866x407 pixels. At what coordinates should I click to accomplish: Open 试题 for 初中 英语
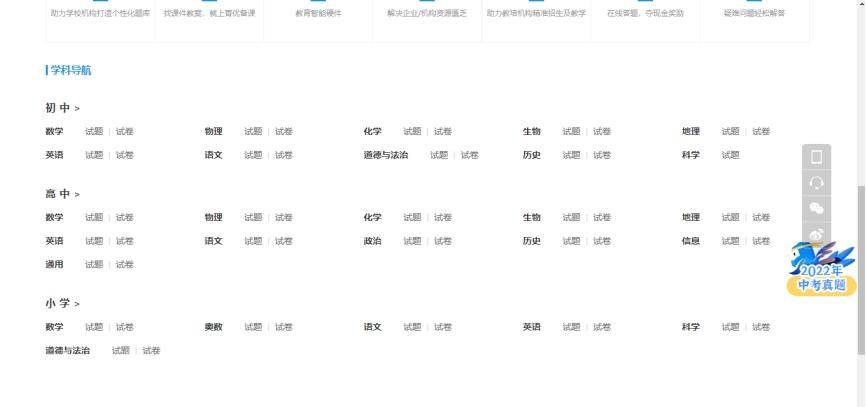pyautogui.click(x=94, y=155)
